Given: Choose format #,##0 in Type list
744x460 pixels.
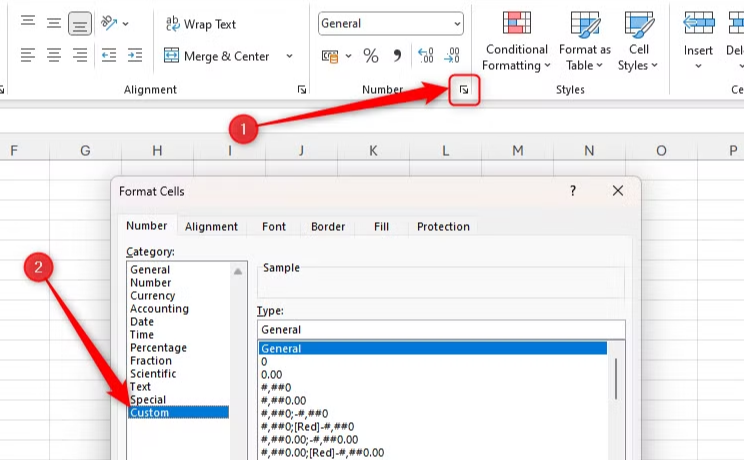Looking at the screenshot, I should (276, 387).
